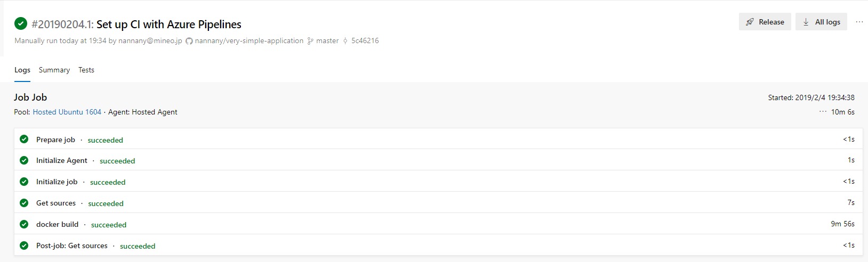
Task: Click the 5c46216 commit hash
Action: coord(365,41)
